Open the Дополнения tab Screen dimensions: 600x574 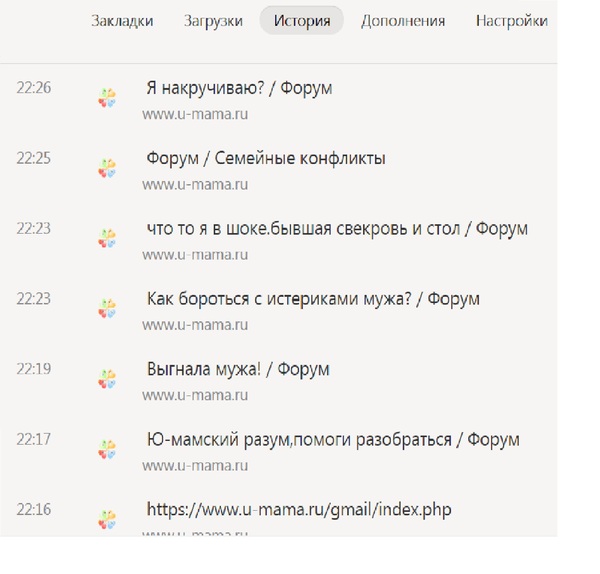pyautogui.click(x=403, y=20)
